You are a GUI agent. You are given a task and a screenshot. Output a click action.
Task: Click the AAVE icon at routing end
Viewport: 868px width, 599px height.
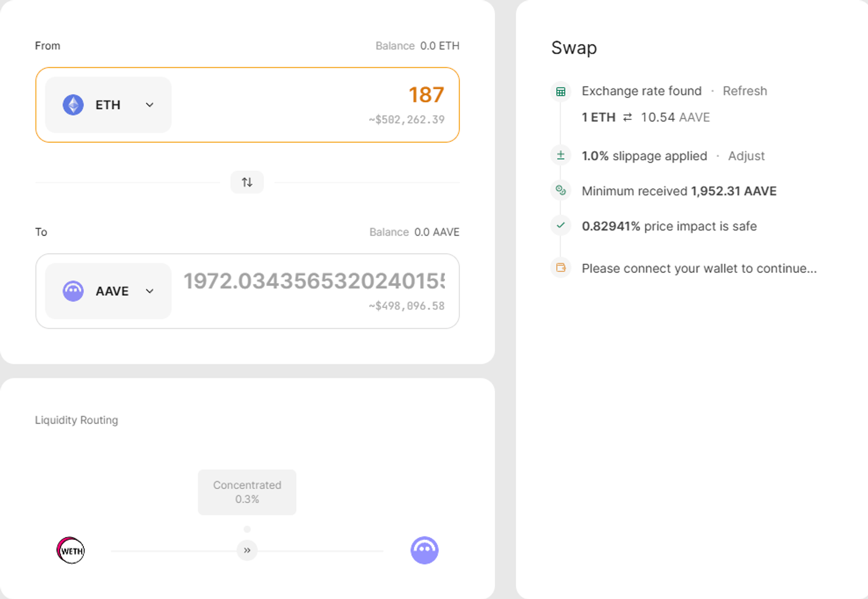tap(424, 550)
